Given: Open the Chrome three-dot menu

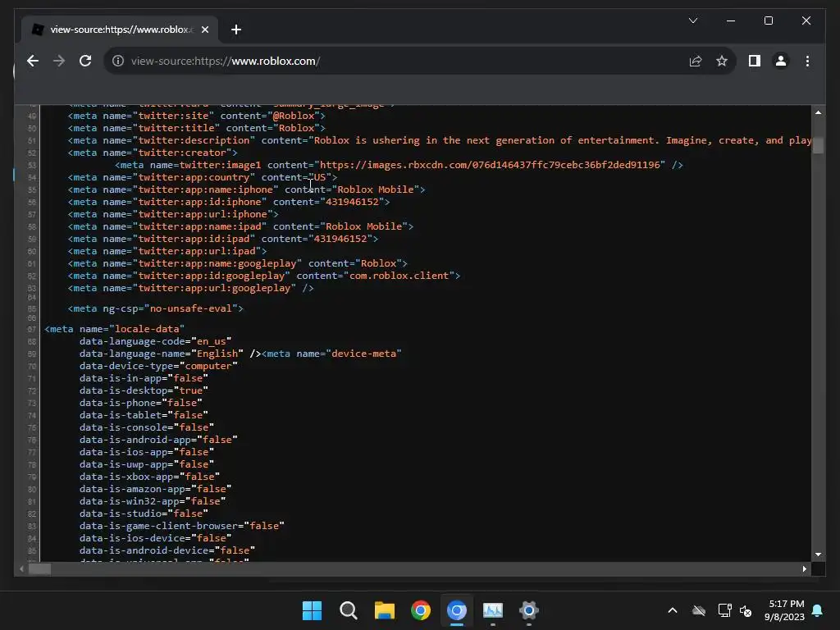Looking at the screenshot, I should pyautogui.click(x=807, y=61).
